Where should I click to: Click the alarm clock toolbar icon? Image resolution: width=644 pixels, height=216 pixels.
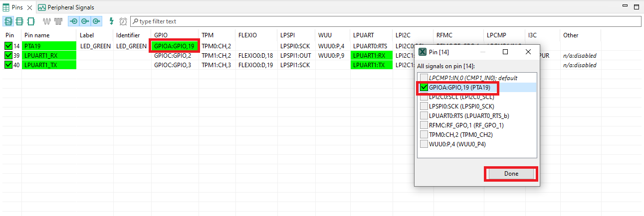pyautogui.click(x=123, y=21)
